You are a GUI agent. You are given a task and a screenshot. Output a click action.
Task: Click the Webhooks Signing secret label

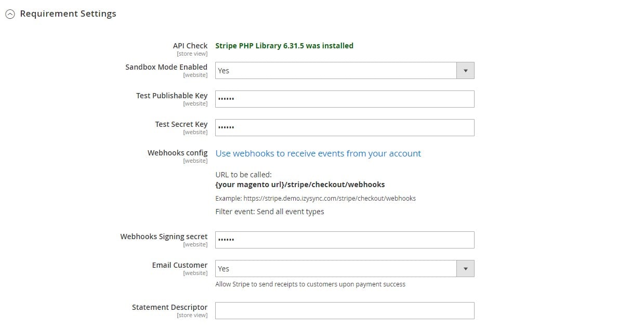[164, 237]
